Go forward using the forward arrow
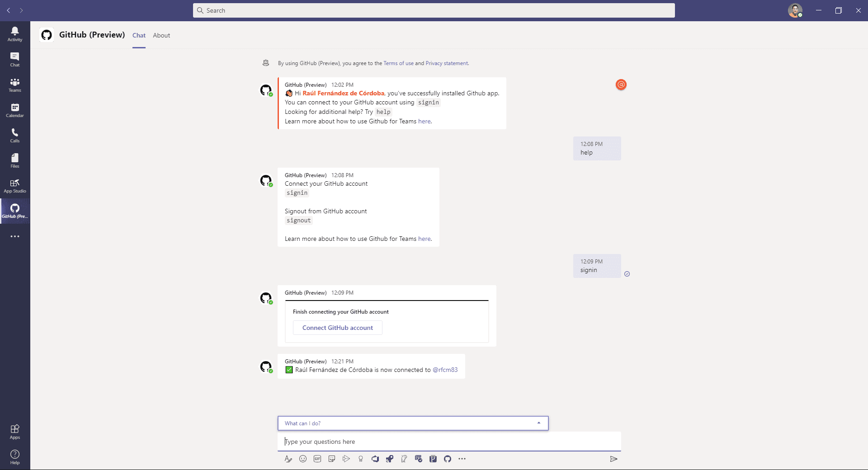The height and width of the screenshot is (470, 868). point(21,10)
